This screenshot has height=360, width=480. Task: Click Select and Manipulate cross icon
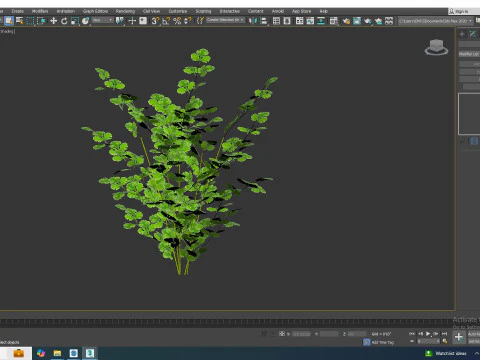(132, 21)
